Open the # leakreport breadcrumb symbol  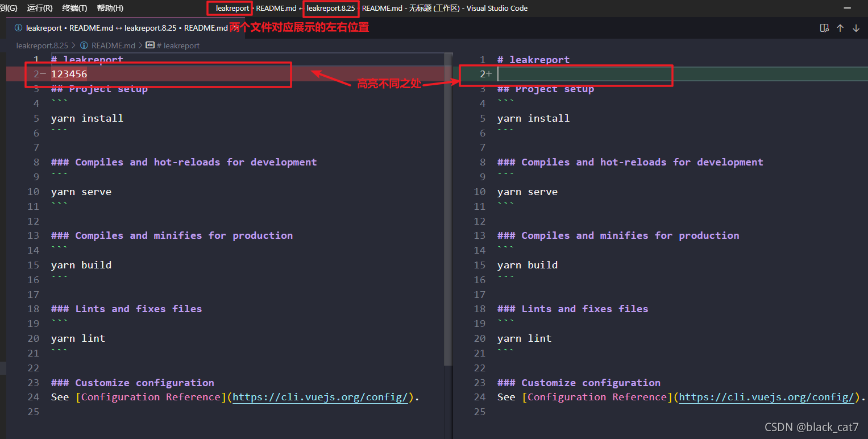click(178, 45)
